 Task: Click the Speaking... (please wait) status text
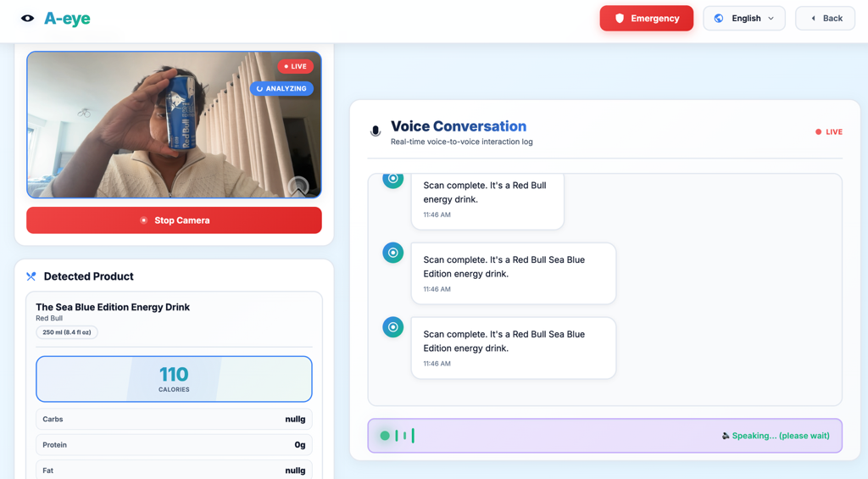(781, 436)
